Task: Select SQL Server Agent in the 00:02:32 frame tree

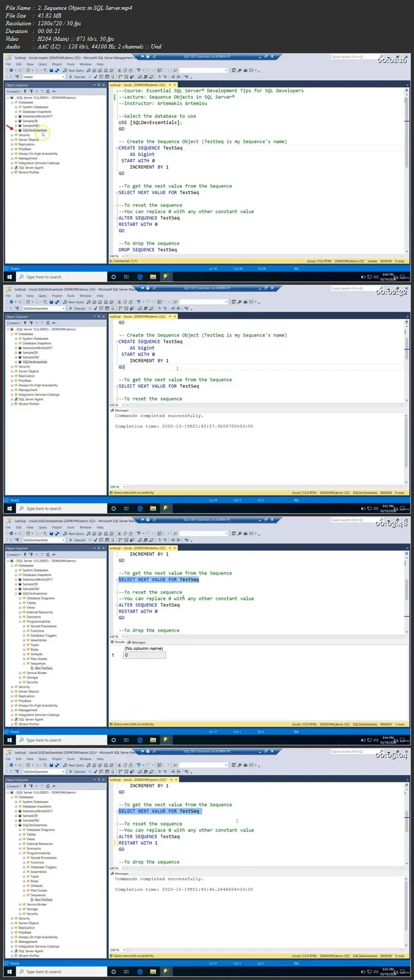Action: pos(31,399)
